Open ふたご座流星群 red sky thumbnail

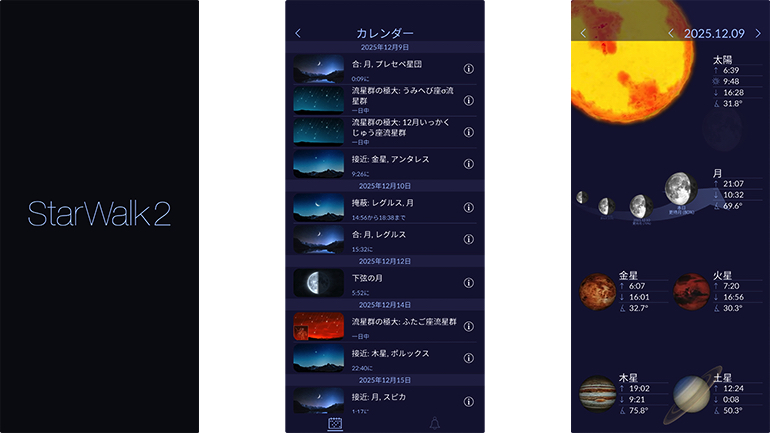(x=319, y=326)
